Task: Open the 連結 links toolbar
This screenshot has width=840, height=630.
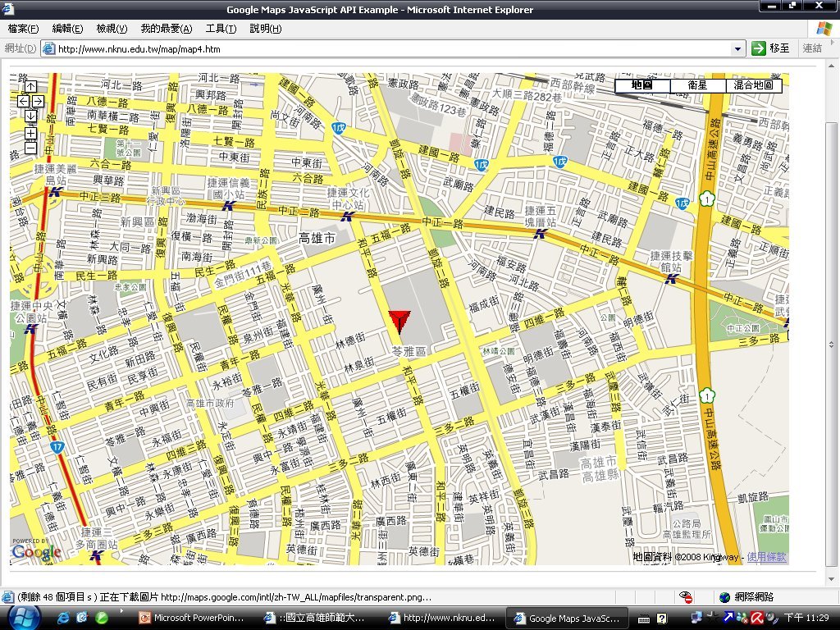Action: (x=812, y=48)
